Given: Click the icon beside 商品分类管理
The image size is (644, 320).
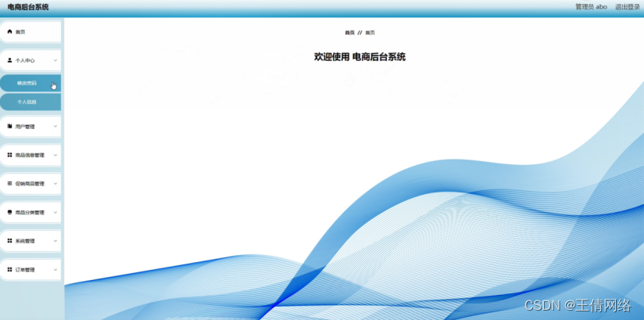Looking at the screenshot, I should [10, 212].
